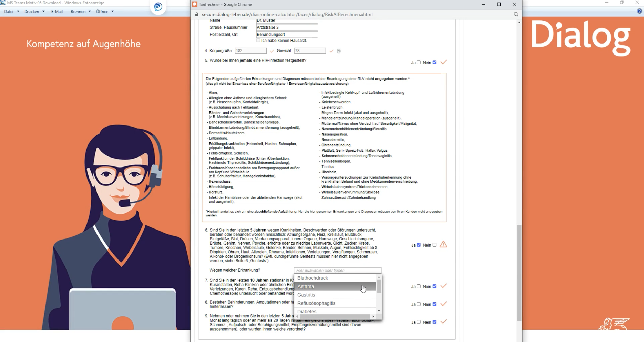
Task: Click the orange check mark for question 9
Action: coord(444,322)
